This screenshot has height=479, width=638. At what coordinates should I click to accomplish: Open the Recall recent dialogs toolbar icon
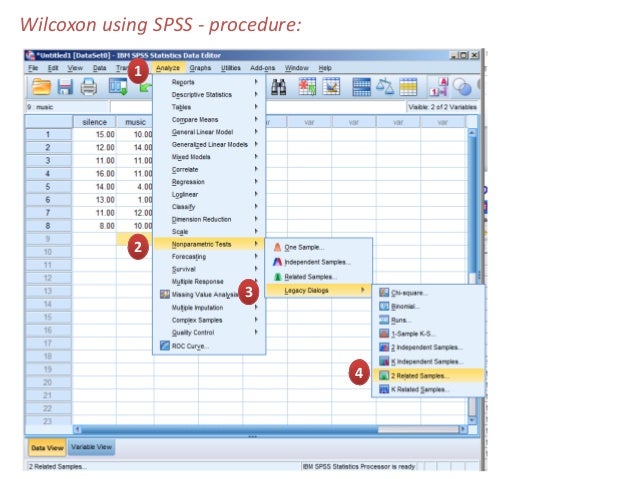click(118, 87)
